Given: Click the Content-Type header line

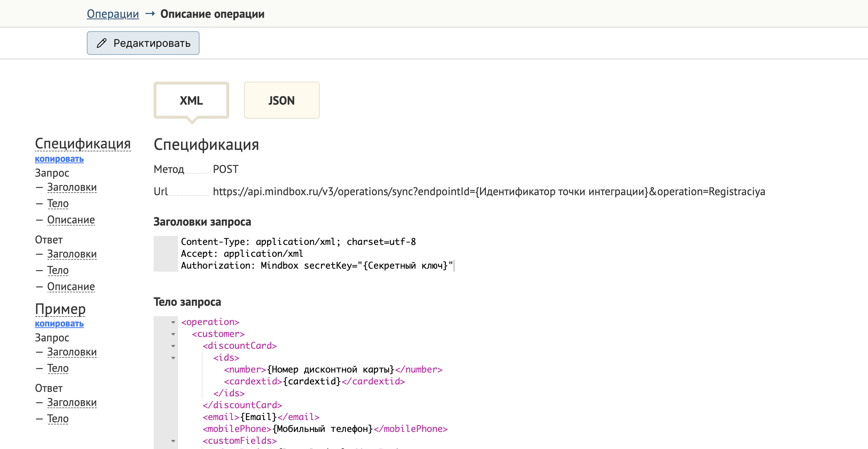Looking at the screenshot, I should (298, 242).
